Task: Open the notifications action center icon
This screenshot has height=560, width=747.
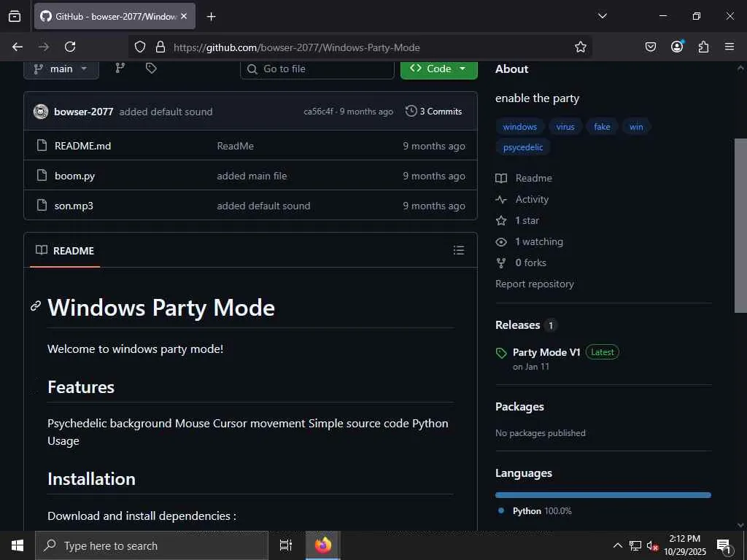Action: (724, 546)
